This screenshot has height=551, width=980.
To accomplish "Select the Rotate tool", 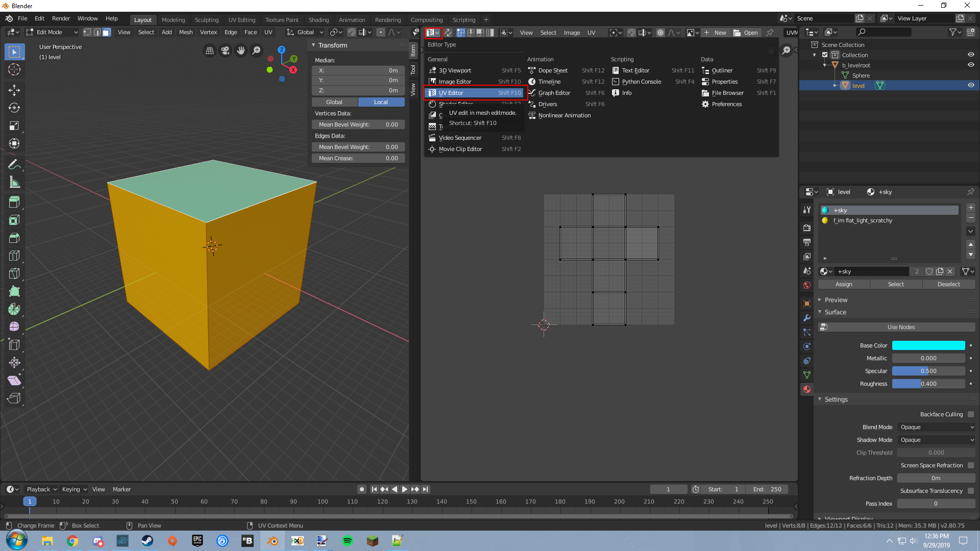I will pos(14,108).
